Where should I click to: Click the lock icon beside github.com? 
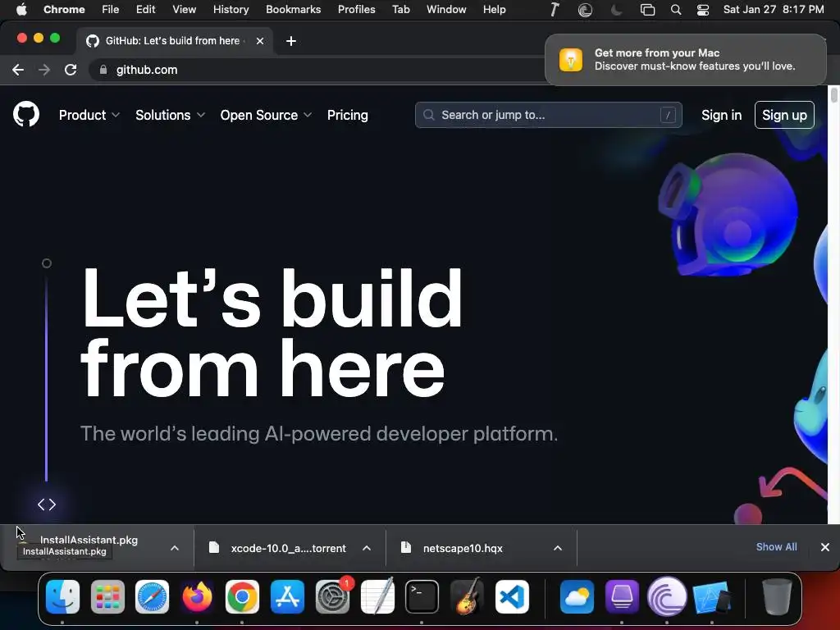click(103, 70)
